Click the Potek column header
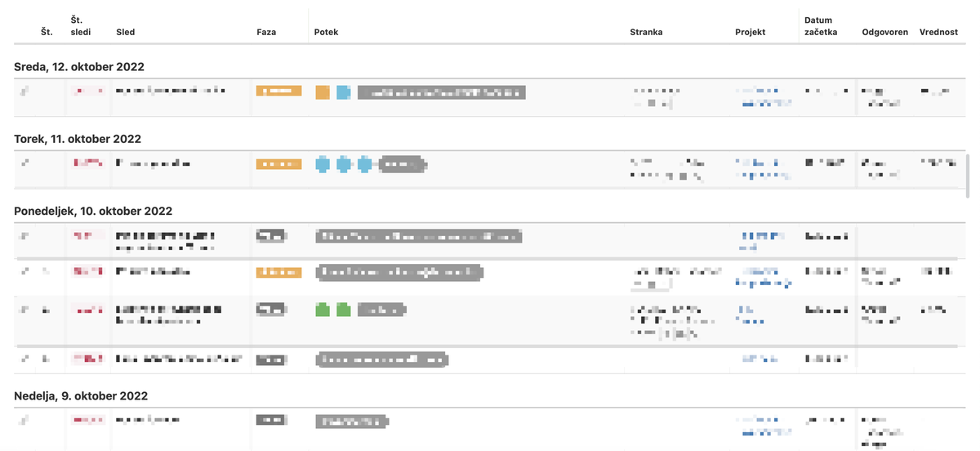The width and height of the screenshot is (980, 451). (326, 33)
